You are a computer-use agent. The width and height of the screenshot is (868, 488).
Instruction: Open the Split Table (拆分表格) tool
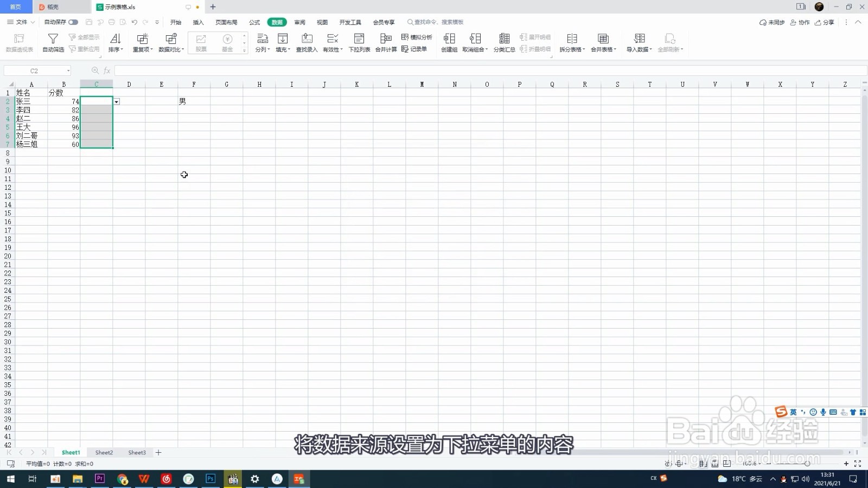click(572, 42)
